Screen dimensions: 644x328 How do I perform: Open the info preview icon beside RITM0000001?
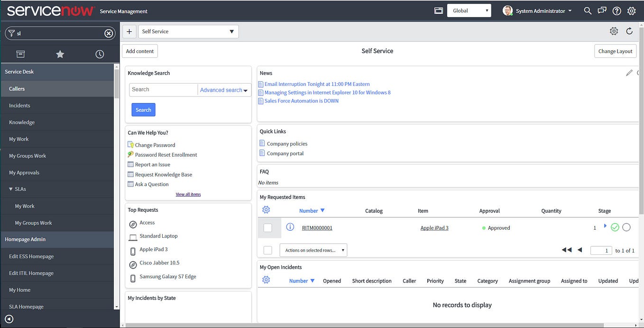point(290,227)
